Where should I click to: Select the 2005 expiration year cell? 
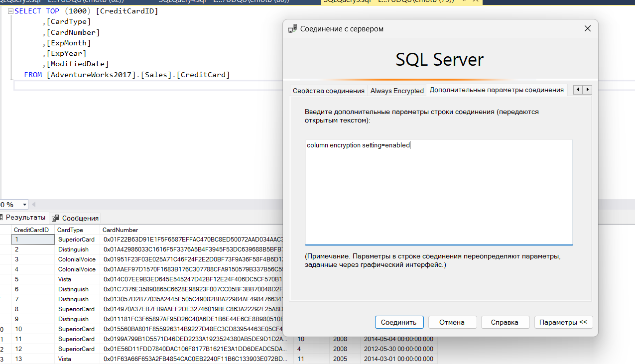point(345,359)
